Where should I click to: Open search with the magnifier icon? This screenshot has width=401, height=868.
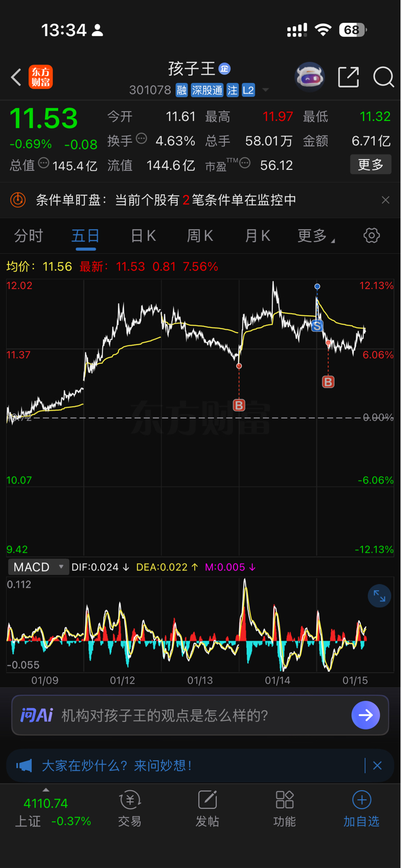384,77
